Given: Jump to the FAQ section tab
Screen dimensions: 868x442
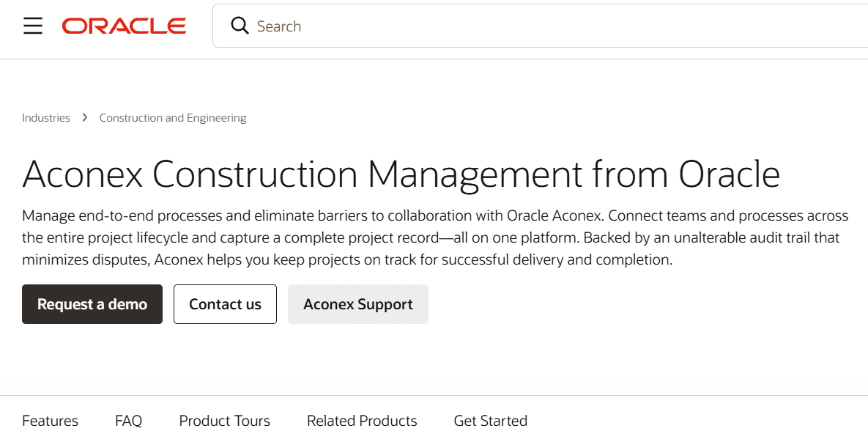Looking at the screenshot, I should point(128,421).
